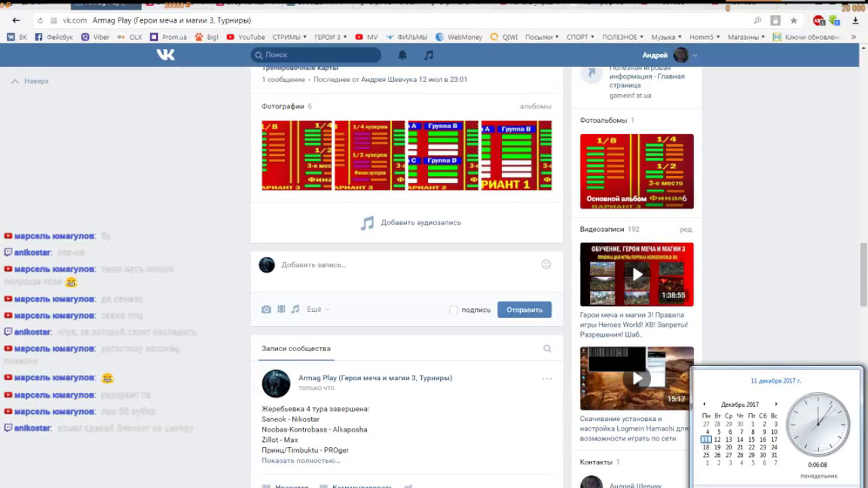Screen dimensions: 868x488
Task: Open the альбомы link
Action: click(536, 106)
